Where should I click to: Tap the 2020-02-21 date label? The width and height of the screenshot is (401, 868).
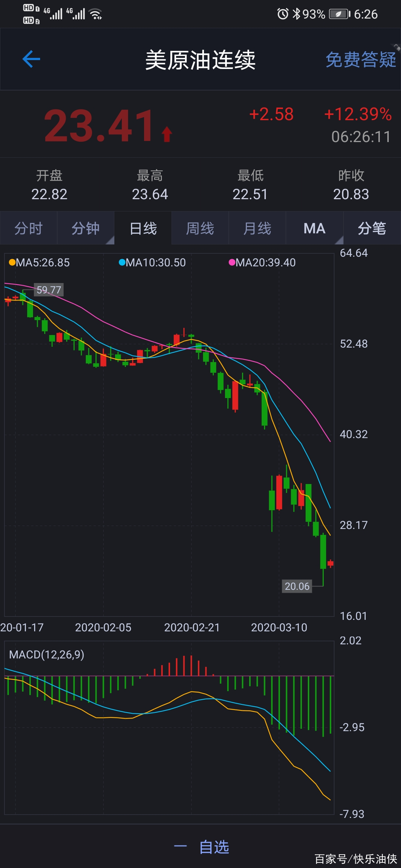(x=192, y=627)
